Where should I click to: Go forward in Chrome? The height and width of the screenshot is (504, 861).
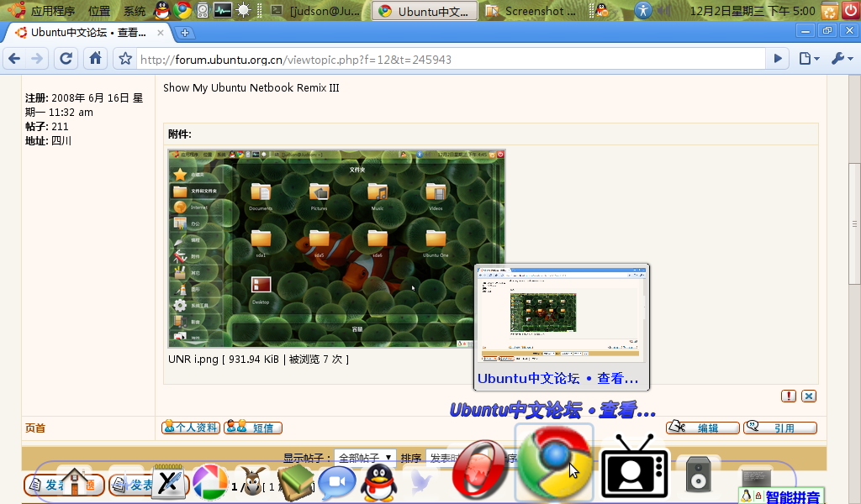pyautogui.click(x=37, y=59)
